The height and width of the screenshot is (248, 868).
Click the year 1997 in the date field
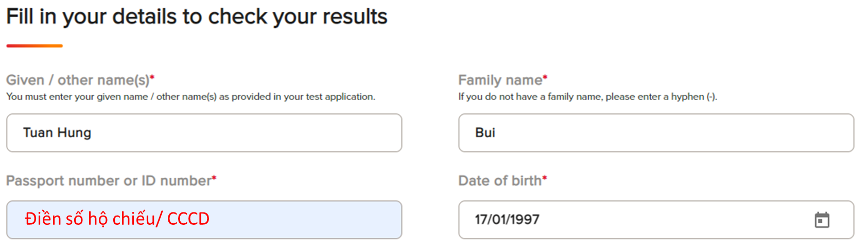(524, 220)
